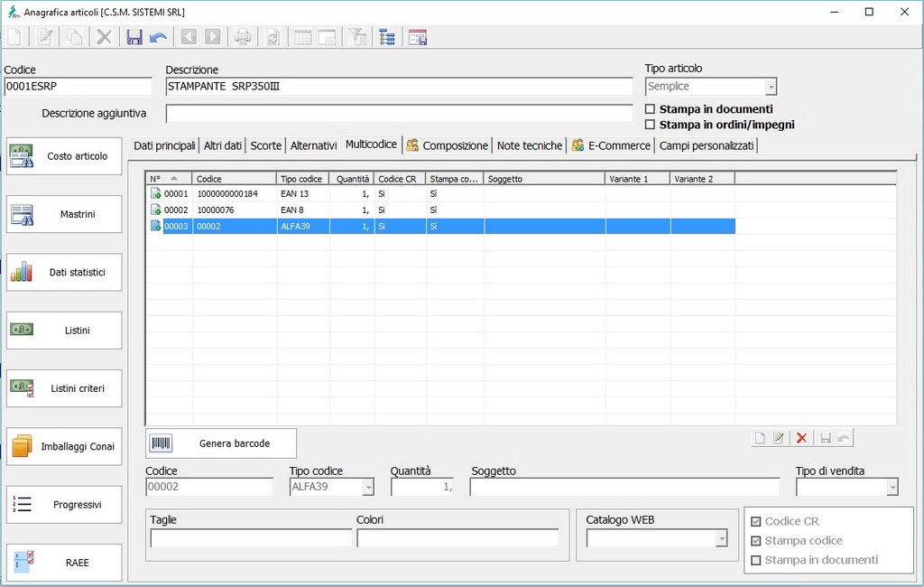Sort by the Tipo codice column header

[x=302, y=179]
